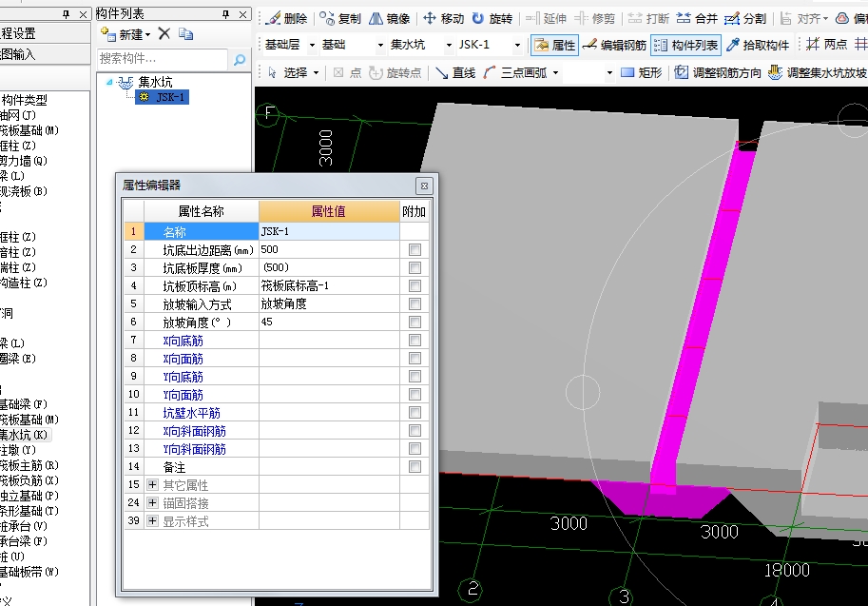Choose the 选择 (select) pointer tool

(x=289, y=72)
